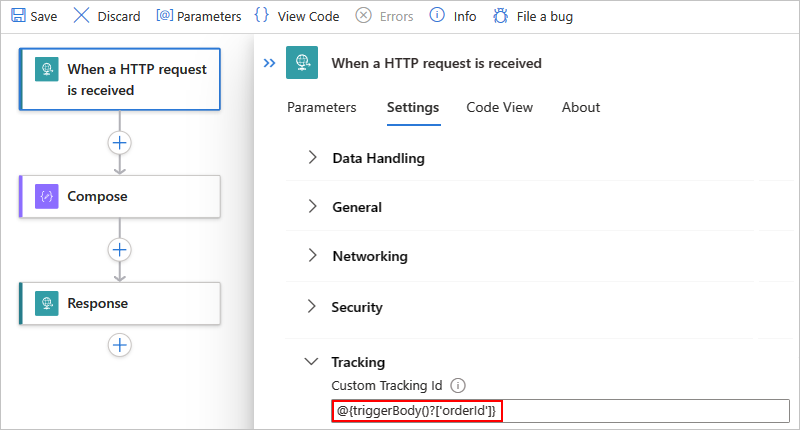Click the Discard X icon
Screen dimensions: 800x430
coord(82,16)
